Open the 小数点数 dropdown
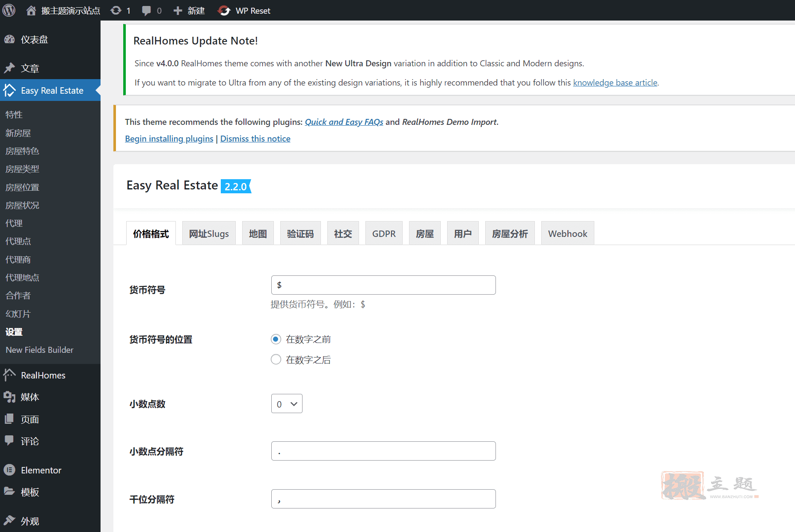Screen dimensions: 795x532 287,404
